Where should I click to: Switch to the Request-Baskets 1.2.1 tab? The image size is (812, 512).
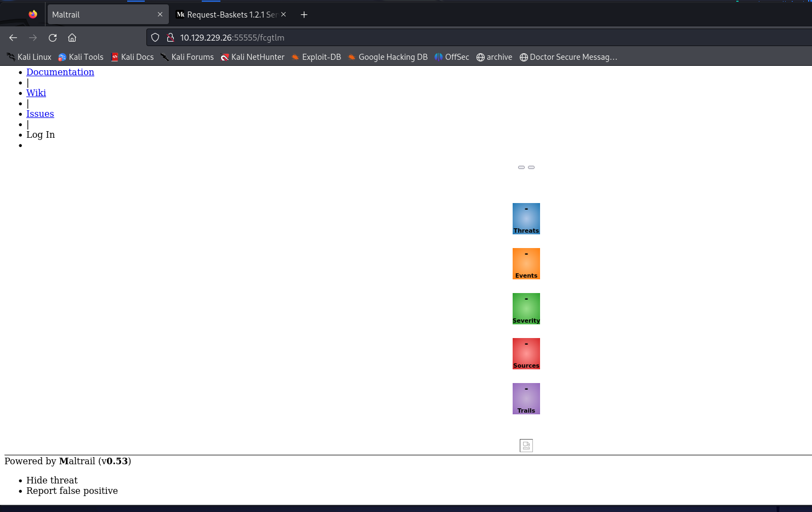228,15
